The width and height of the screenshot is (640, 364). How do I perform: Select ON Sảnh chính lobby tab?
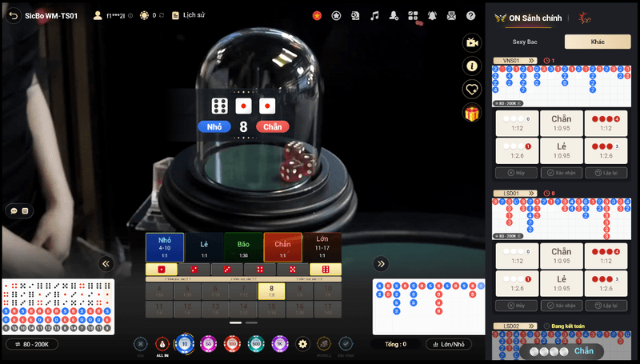[x=529, y=18]
